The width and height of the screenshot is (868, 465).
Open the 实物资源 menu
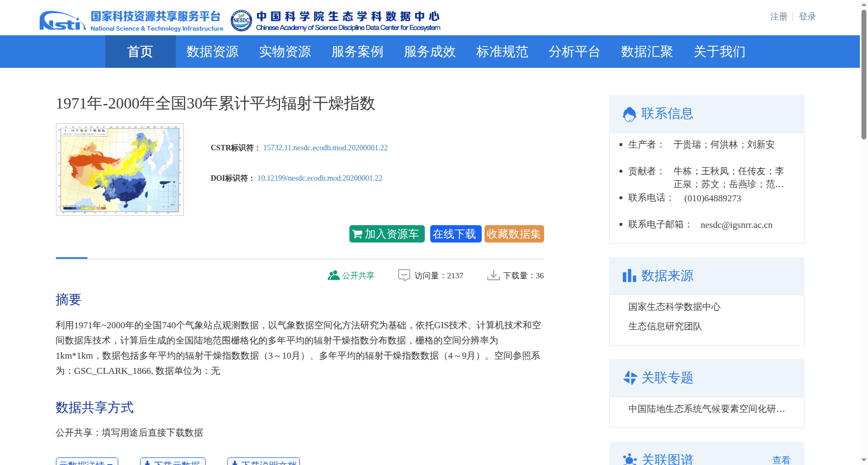coord(285,52)
